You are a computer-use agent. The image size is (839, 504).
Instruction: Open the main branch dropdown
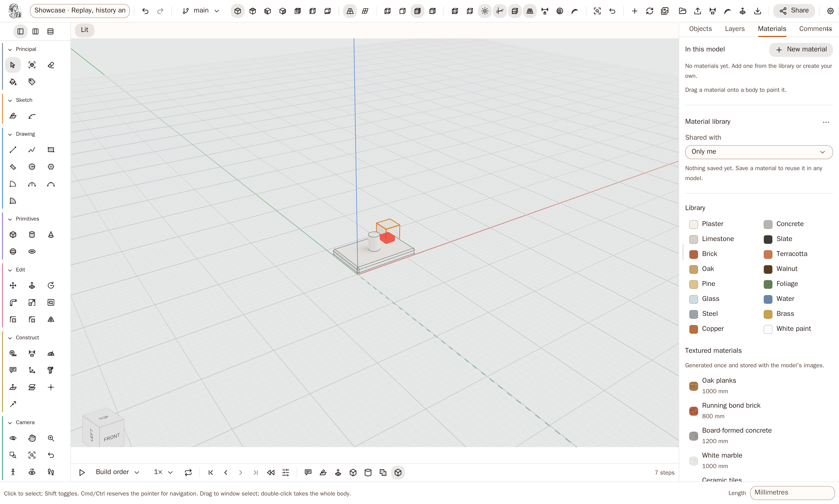click(201, 11)
